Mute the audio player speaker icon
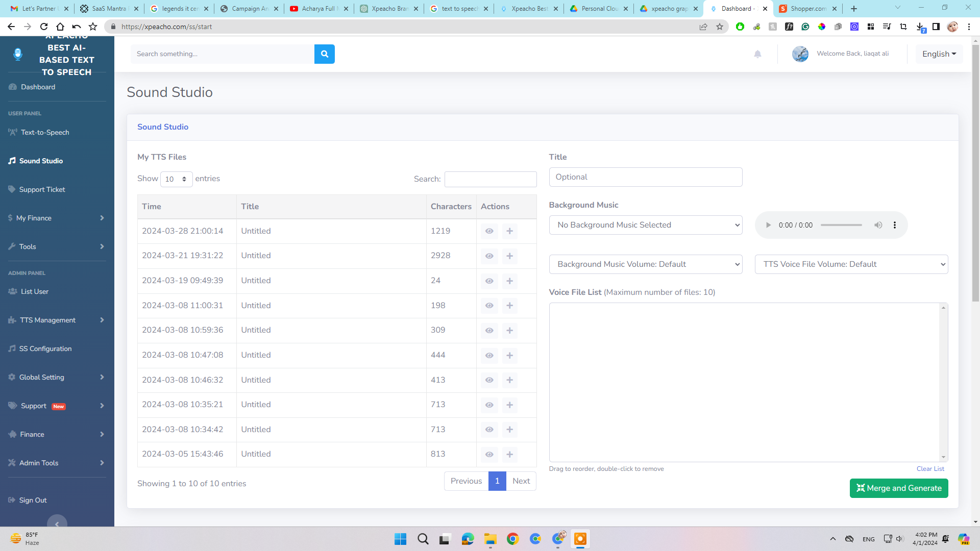Viewport: 980px width, 551px height. click(x=878, y=225)
